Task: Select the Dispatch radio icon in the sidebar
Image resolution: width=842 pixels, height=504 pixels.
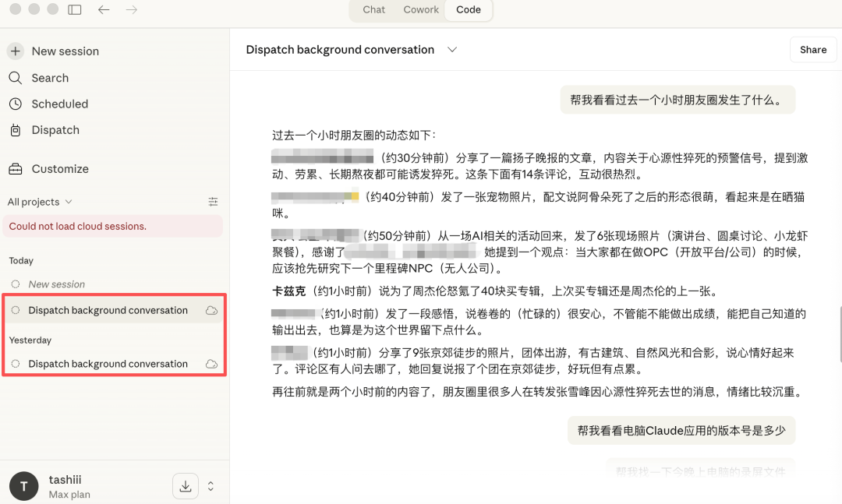Action: point(17,130)
